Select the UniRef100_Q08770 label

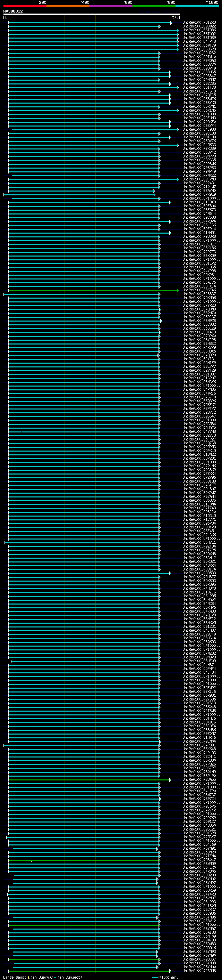coord(199,65)
